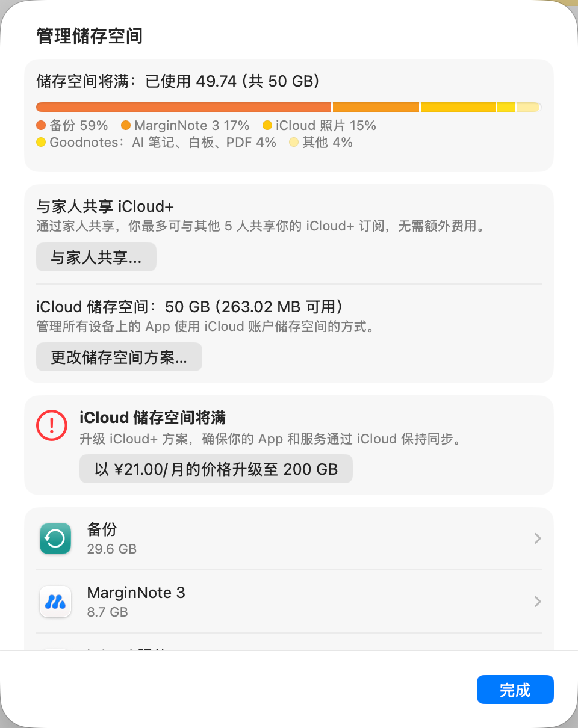Expand the MarginNote 3 row chevron

coord(538,602)
